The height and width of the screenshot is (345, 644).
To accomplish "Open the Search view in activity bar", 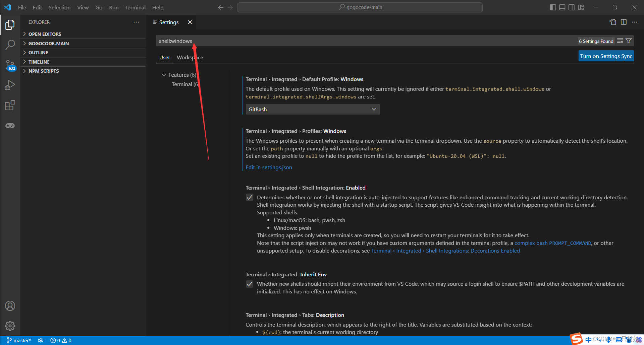I will click(10, 44).
